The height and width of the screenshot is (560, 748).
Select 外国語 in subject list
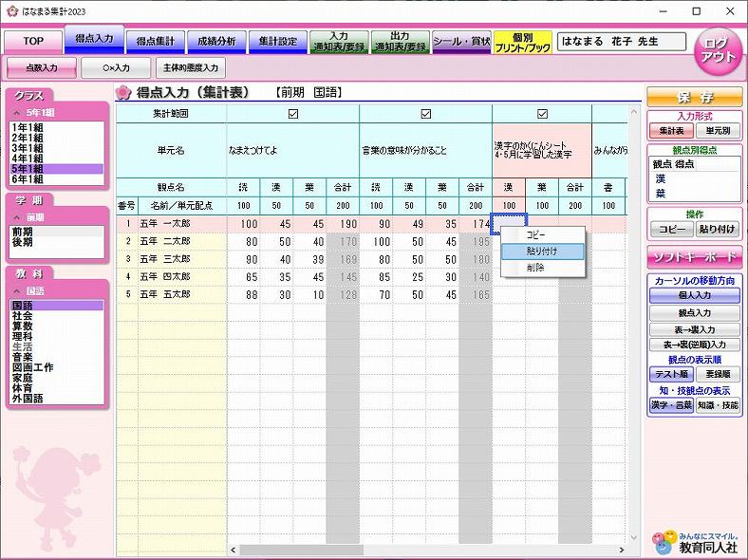coord(56,399)
